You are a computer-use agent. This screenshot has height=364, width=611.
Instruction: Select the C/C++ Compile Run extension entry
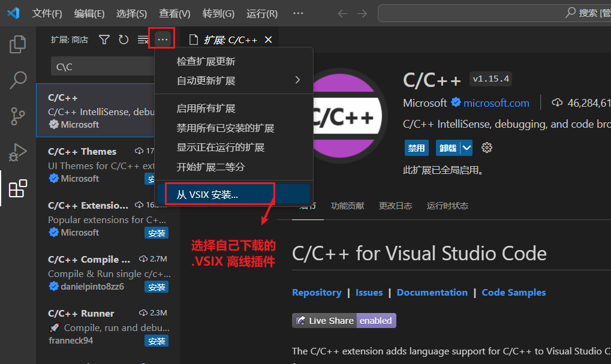108,272
